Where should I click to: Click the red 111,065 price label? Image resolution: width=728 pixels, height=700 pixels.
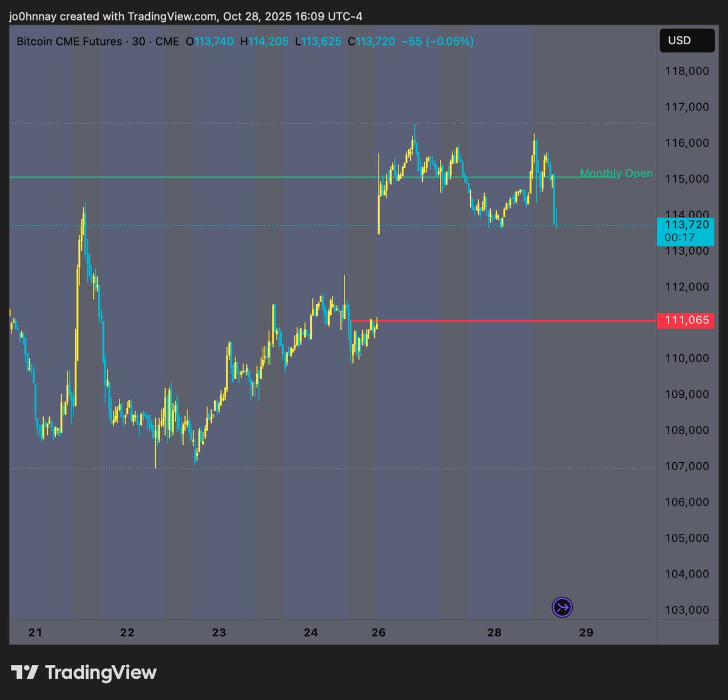point(686,320)
